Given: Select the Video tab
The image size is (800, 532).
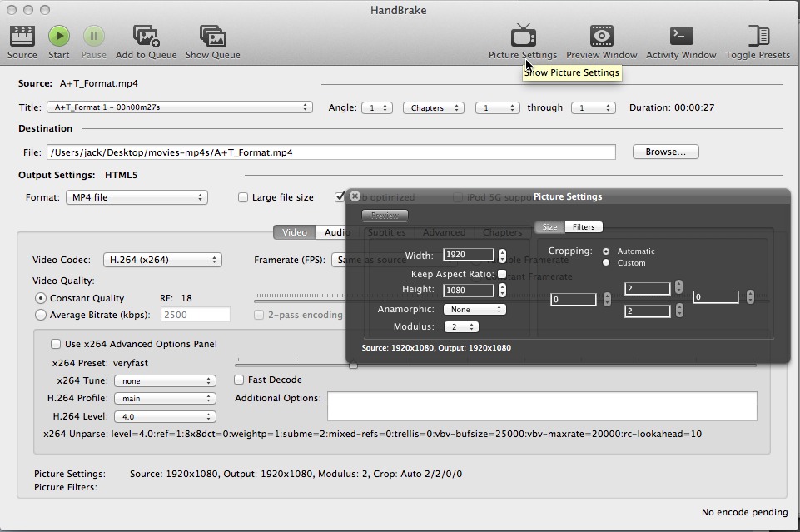Looking at the screenshot, I should [x=294, y=232].
